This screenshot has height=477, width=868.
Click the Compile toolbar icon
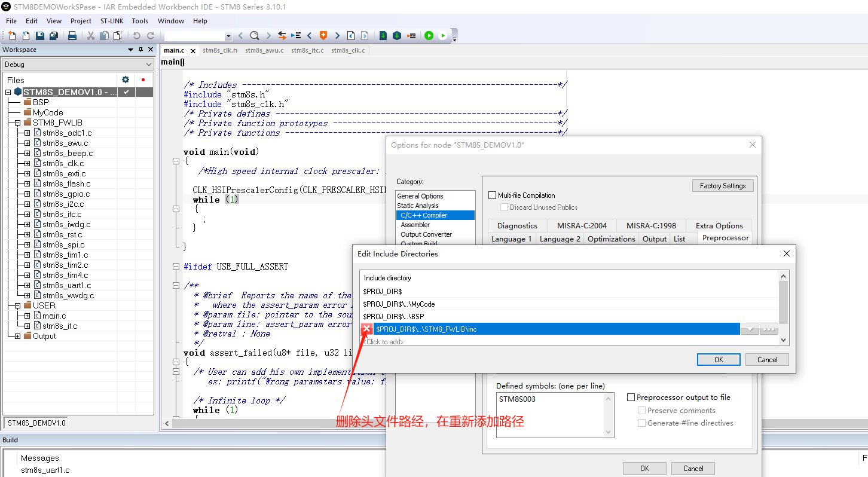(x=383, y=36)
